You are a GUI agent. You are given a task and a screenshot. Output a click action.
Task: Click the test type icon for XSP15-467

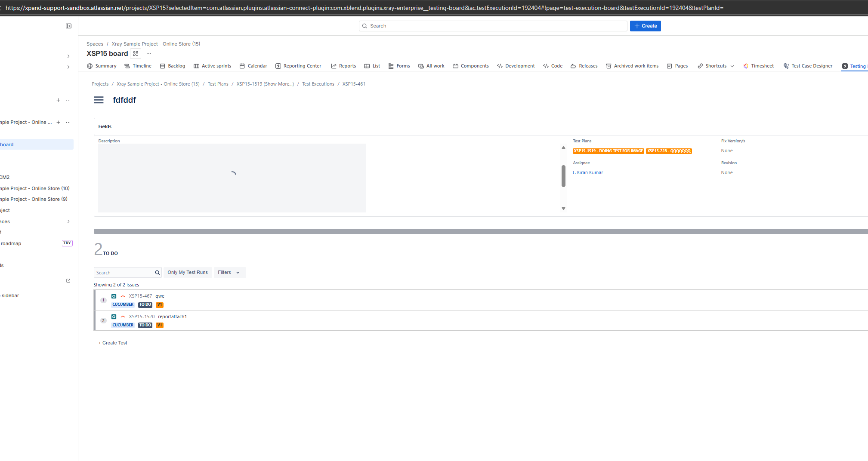[x=114, y=296]
